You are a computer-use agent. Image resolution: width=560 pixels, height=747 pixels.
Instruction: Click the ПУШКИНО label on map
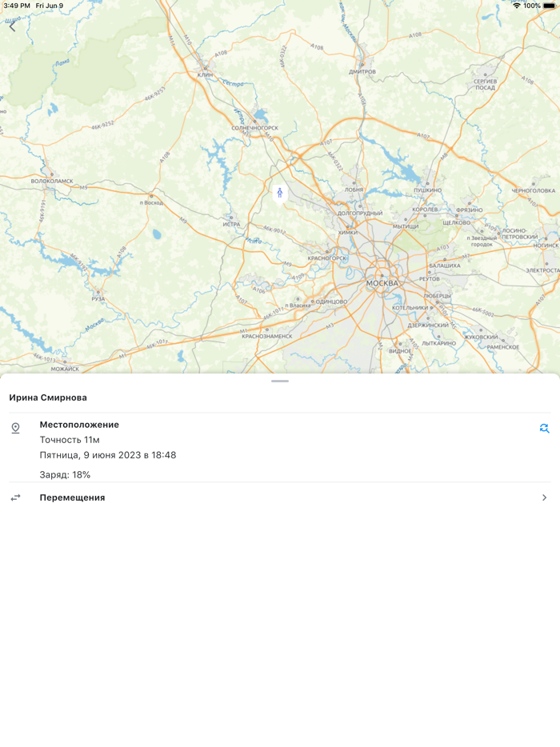click(427, 190)
